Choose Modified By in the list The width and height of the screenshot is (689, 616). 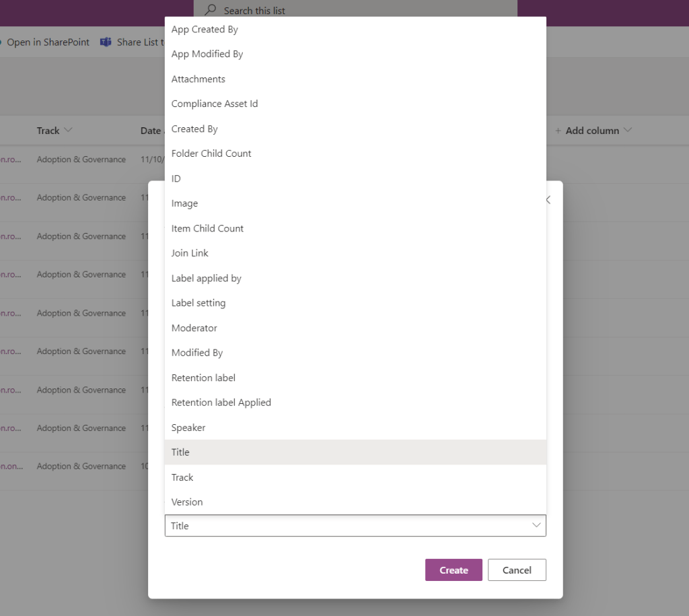(x=197, y=353)
